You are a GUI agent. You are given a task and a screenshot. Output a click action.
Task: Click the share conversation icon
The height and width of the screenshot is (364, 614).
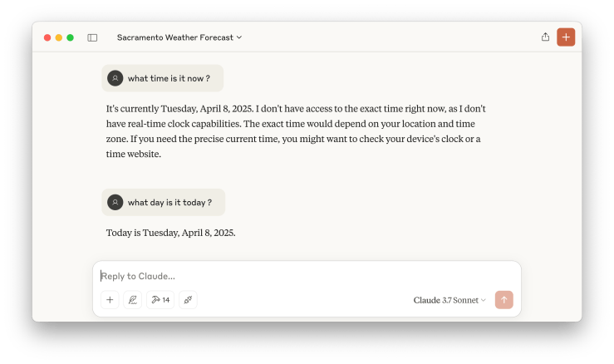pos(545,37)
